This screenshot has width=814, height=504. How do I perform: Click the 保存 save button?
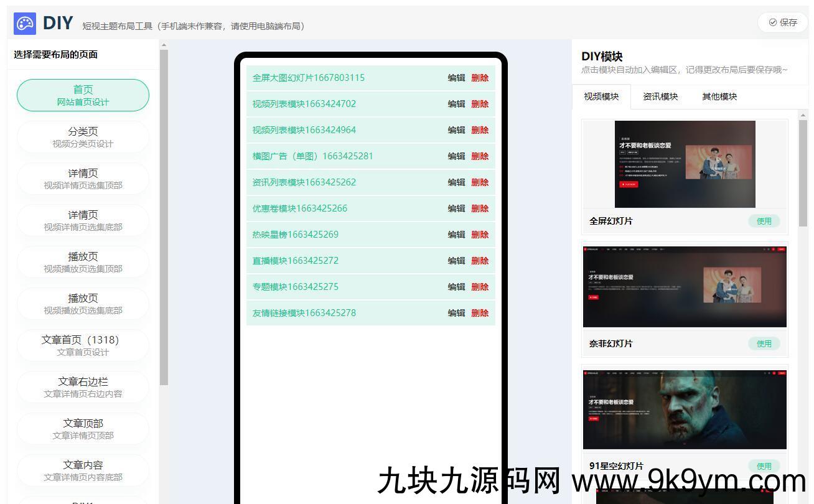(783, 22)
